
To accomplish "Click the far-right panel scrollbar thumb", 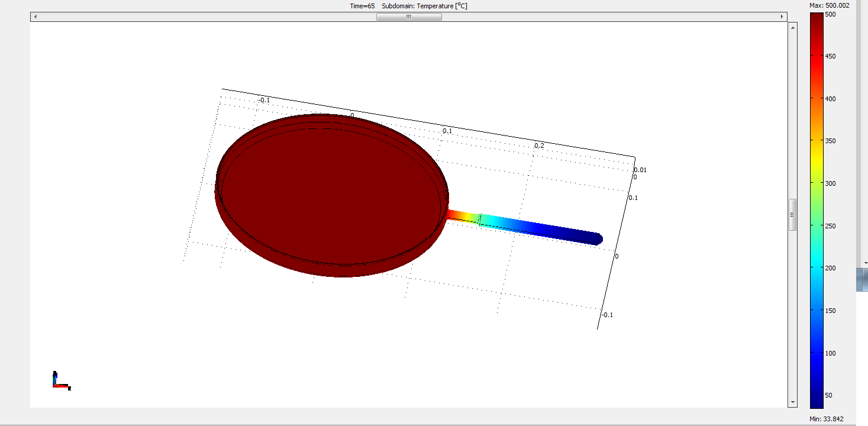I will (861, 279).
